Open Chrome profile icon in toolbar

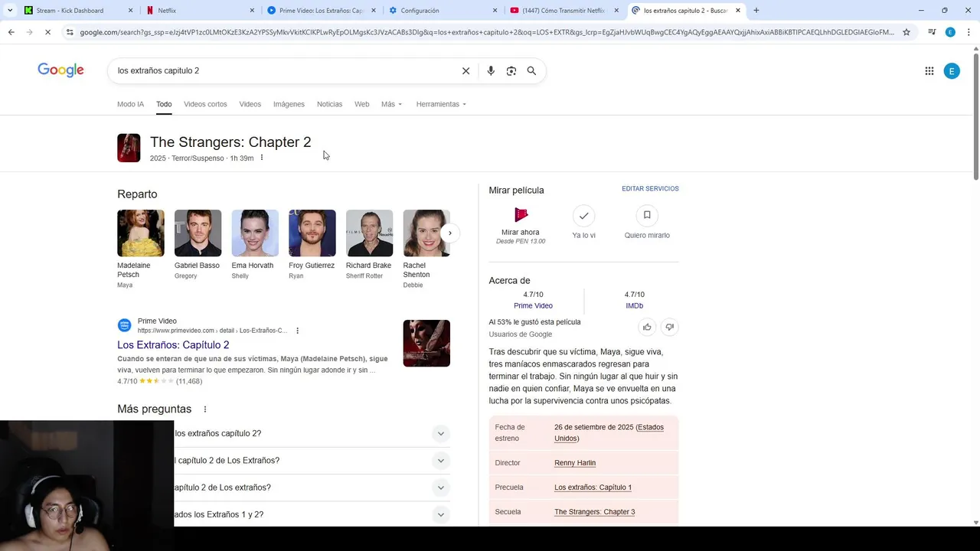coord(950,32)
